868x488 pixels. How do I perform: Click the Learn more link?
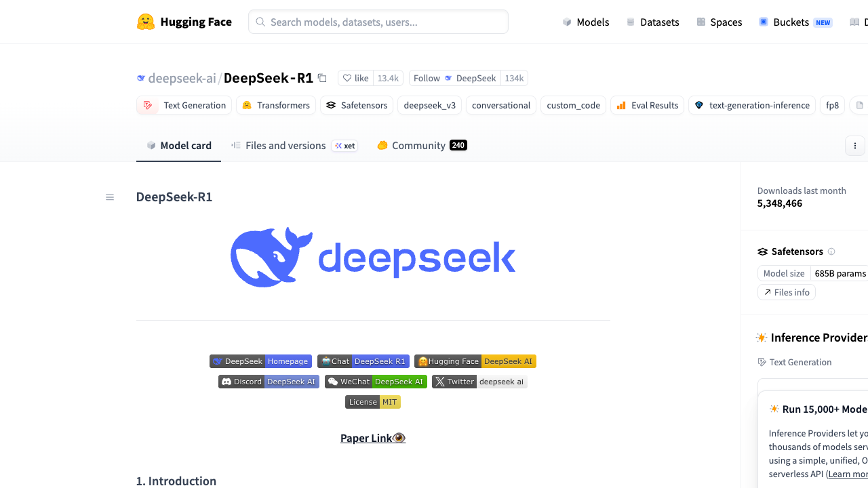tap(849, 474)
